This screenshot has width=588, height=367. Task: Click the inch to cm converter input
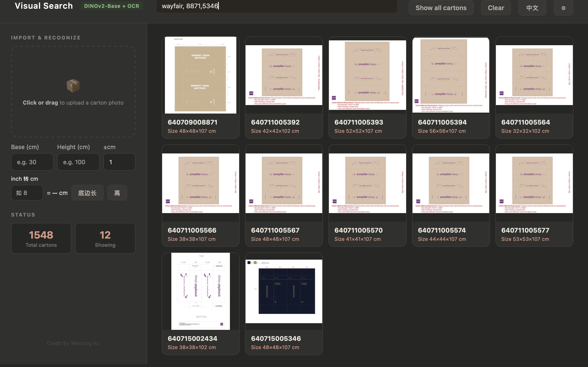[27, 193]
